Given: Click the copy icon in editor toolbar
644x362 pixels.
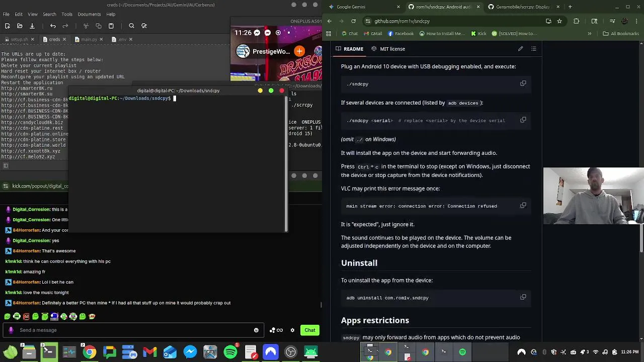Looking at the screenshot, I should tap(99, 26).
